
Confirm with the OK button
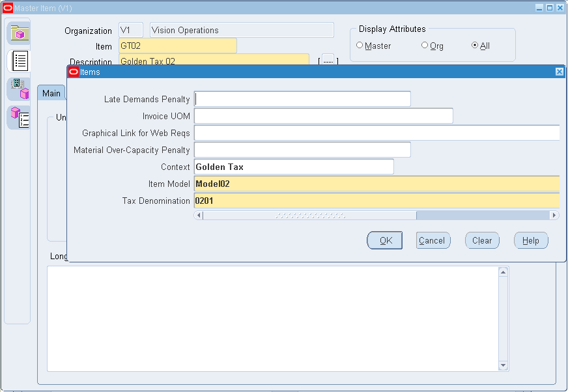[385, 240]
